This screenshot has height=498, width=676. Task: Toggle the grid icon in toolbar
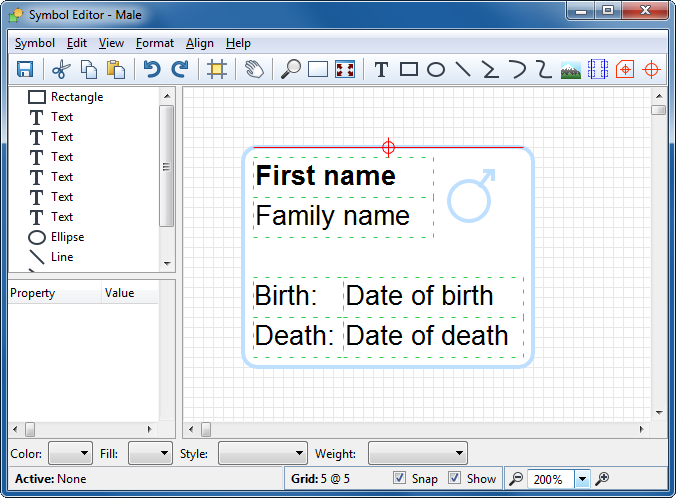(216, 69)
